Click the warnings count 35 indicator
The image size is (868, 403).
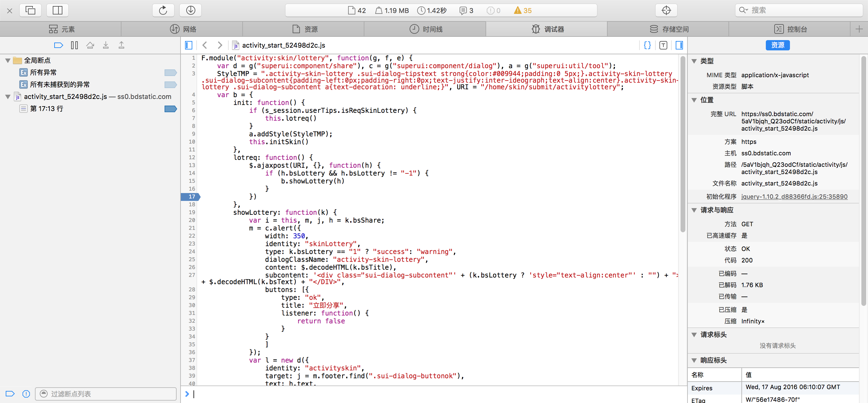tap(523, 11)
